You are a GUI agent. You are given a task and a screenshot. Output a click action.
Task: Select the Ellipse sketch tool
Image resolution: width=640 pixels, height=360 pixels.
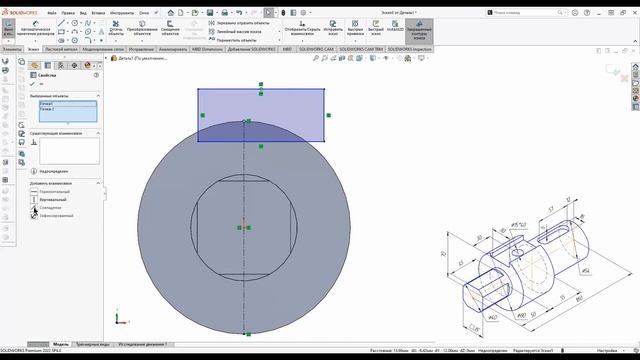(88, 32)
